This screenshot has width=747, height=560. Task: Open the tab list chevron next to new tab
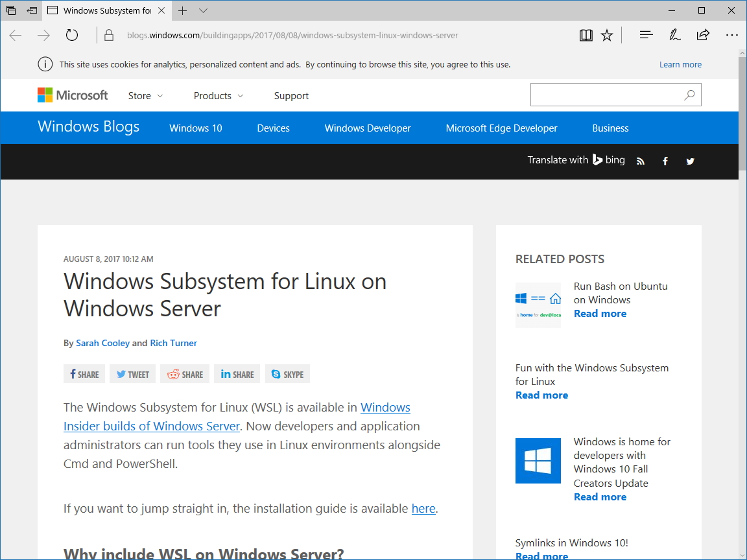pos(203,11)
